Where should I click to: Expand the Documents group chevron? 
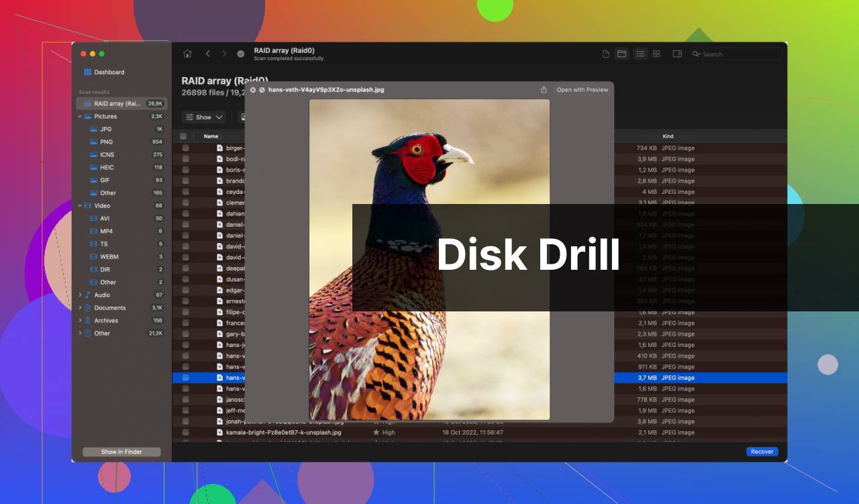coord(80,307)
